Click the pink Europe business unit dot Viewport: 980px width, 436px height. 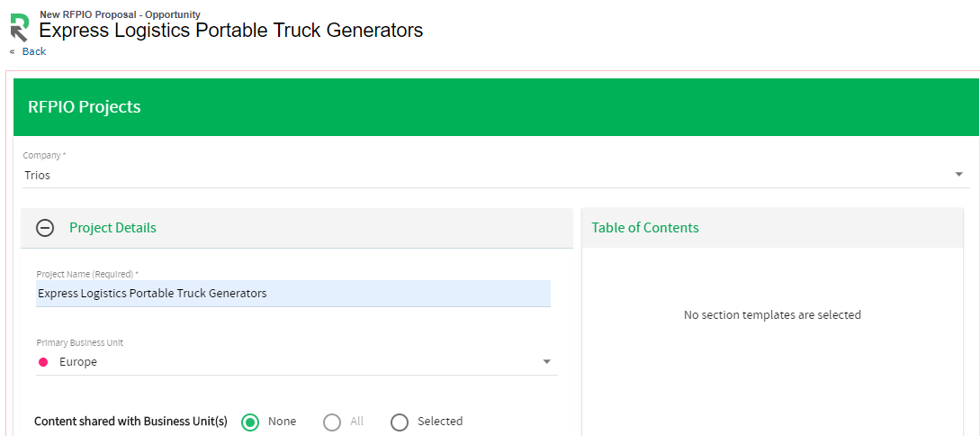pos(42,362)
